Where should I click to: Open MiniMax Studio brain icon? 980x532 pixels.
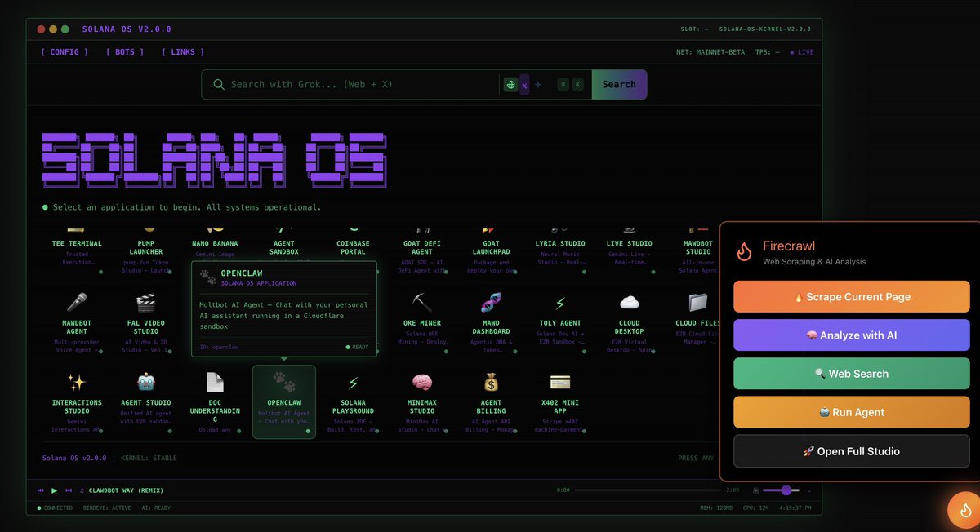tap(422, 382)
